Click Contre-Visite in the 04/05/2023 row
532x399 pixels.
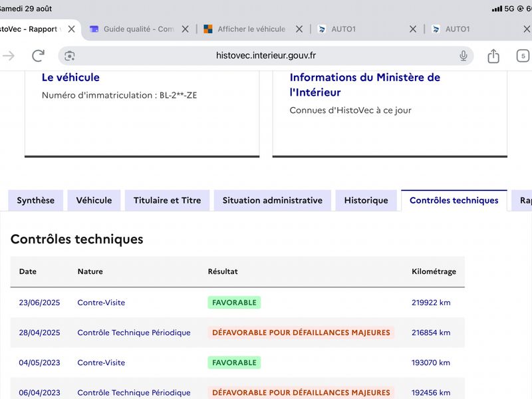[x=101, y=362]
